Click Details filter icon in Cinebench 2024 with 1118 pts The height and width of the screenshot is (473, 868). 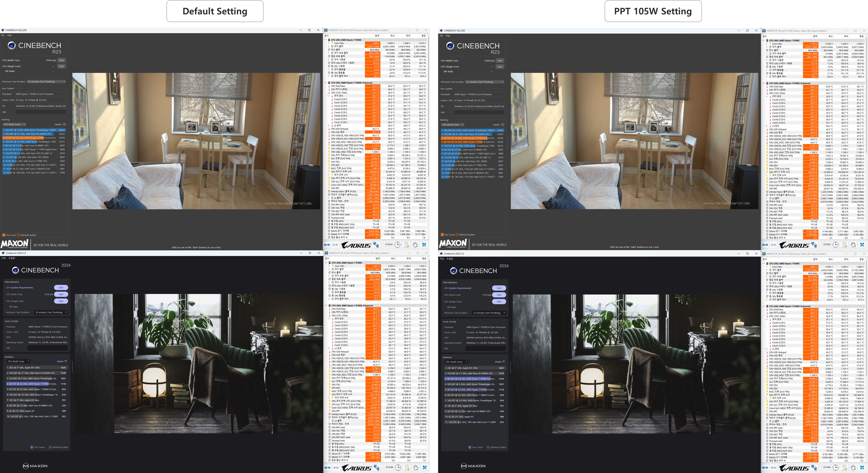point(65,361)
